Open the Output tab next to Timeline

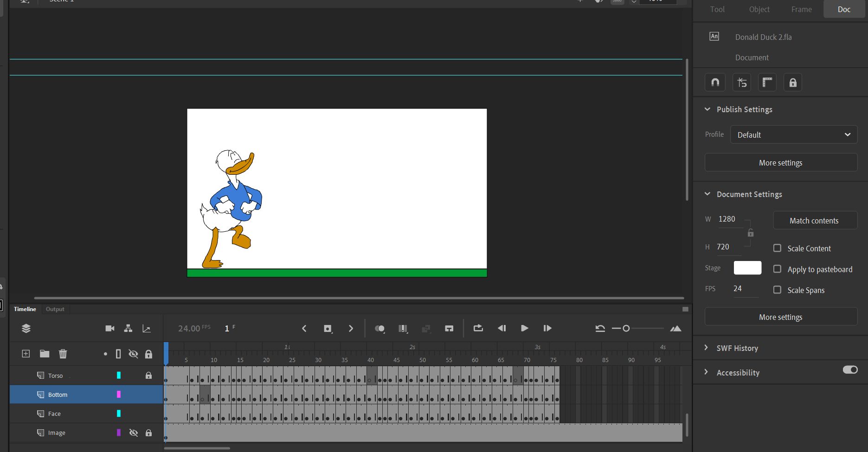(x=55, y=309)
